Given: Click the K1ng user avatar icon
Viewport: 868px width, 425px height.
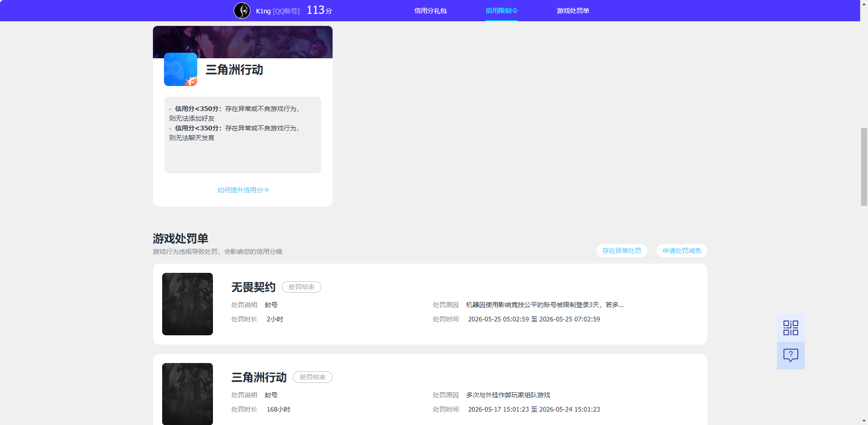Looking at the screenshot, I should 242,11.
